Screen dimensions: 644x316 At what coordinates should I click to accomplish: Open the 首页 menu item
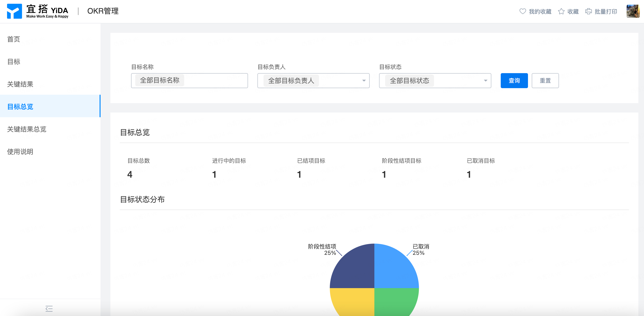click(x=14, y=39)
